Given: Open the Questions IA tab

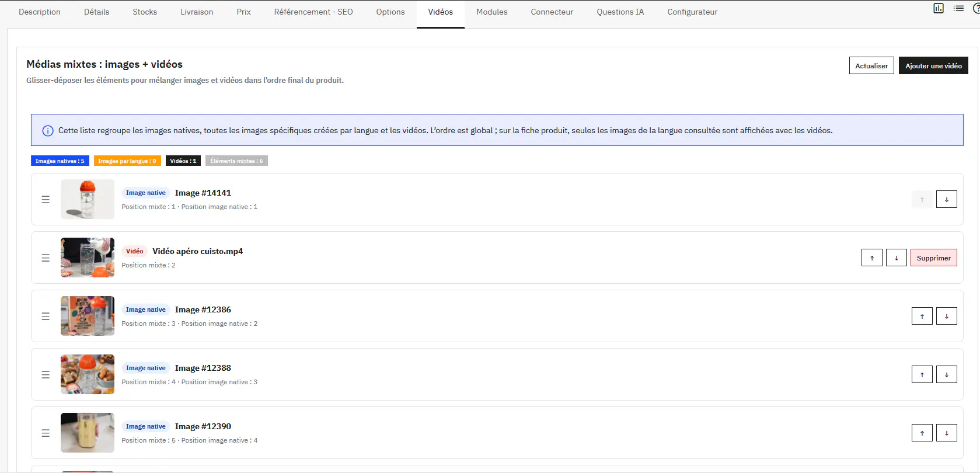Looking at the screenshot, I should pyautogui.click(x=620, y=12).
